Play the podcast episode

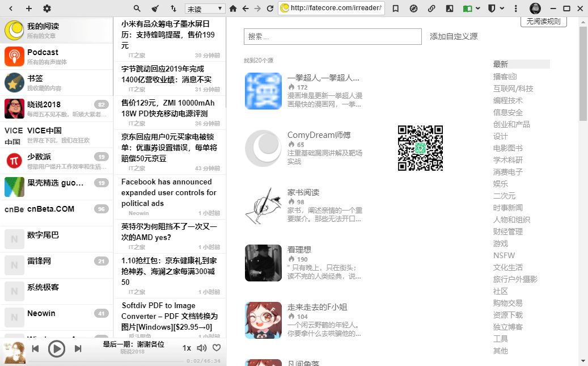click(57, 349)
